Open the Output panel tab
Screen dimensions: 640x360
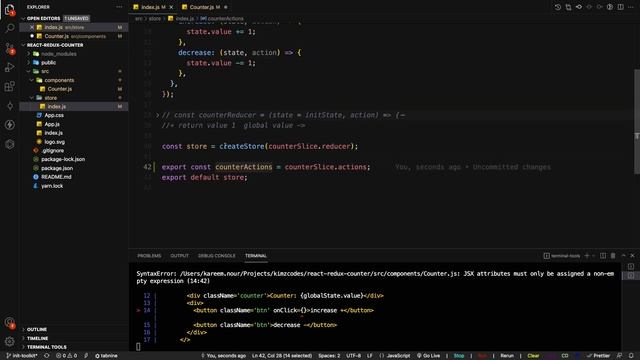pos(179,256)
